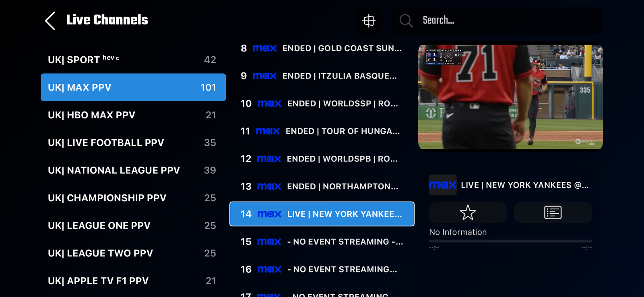Play channel 9 Itzulia Basque
644x297 pixels.
tap(322, 76)
